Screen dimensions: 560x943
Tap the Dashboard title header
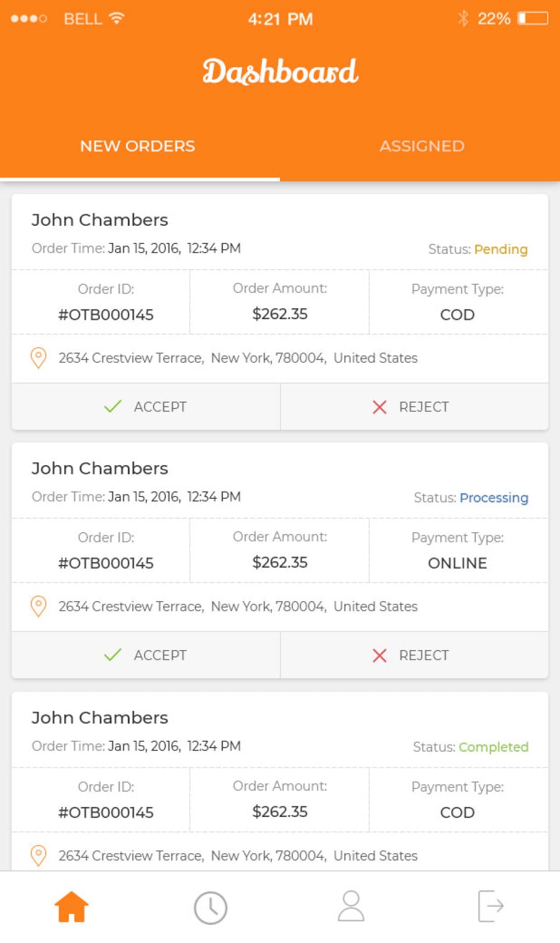coord(280,72)
